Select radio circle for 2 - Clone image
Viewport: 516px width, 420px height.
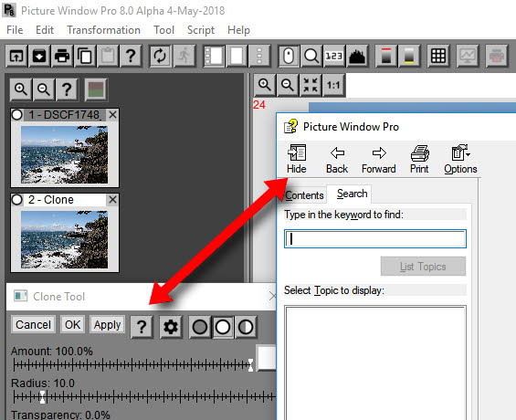point(16,200)
